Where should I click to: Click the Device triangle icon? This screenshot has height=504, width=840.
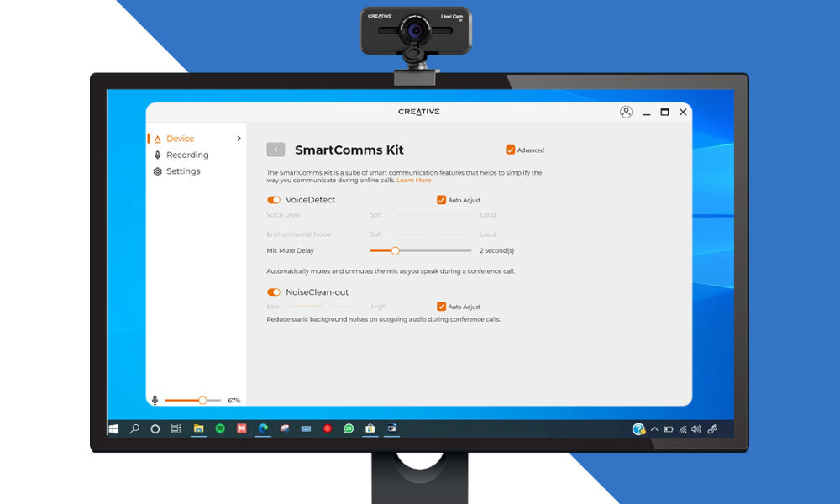pyautogui.click(x=158, y=139)
